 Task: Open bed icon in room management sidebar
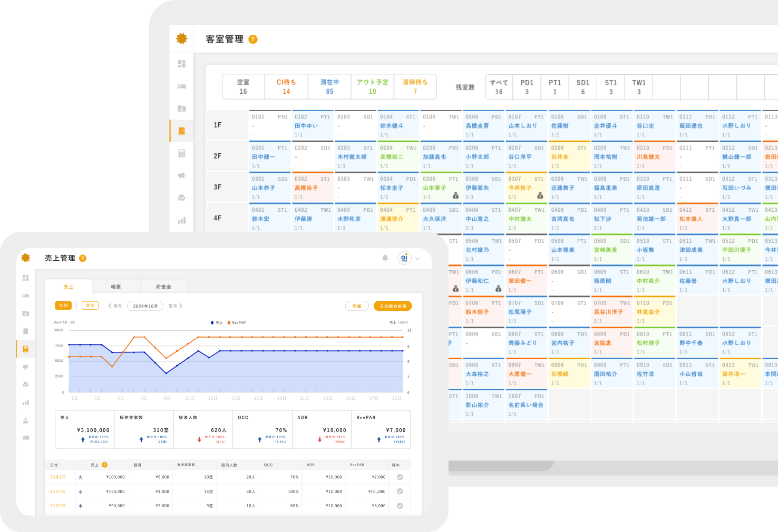(181, 86)
